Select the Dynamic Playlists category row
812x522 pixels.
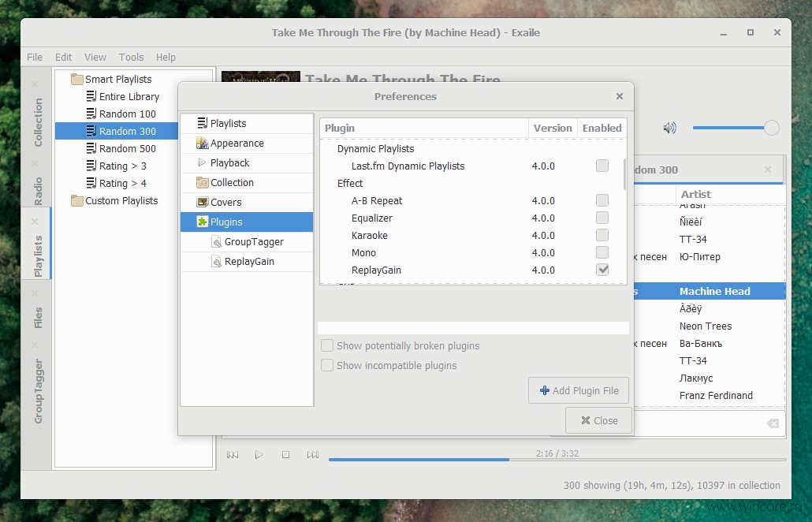473,148
